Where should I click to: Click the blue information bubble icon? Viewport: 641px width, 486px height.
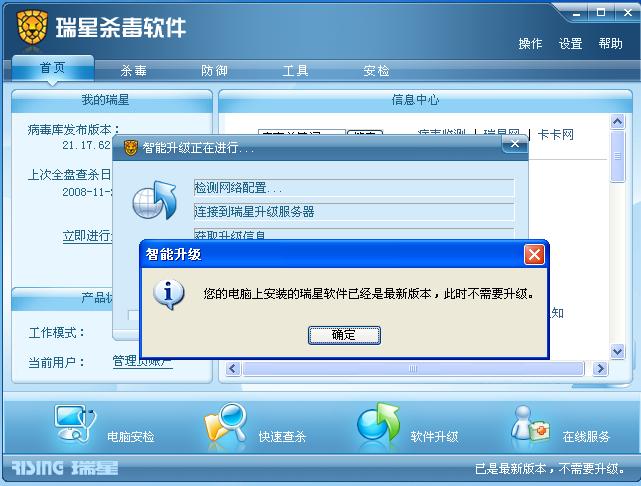coord(168,294)
